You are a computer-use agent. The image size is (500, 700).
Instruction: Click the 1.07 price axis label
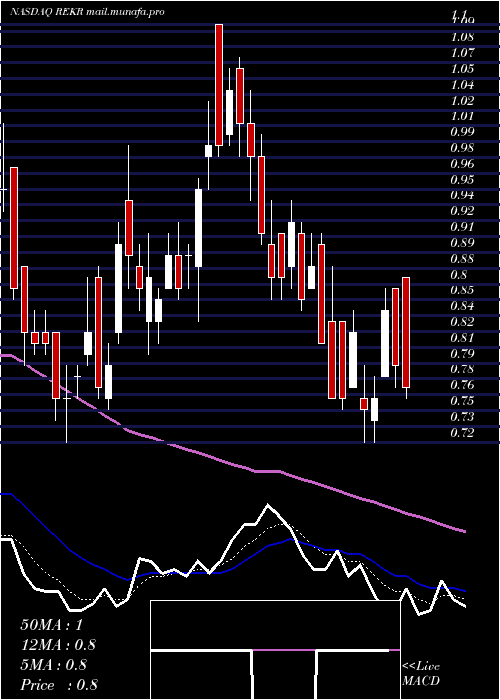(462, 53)
